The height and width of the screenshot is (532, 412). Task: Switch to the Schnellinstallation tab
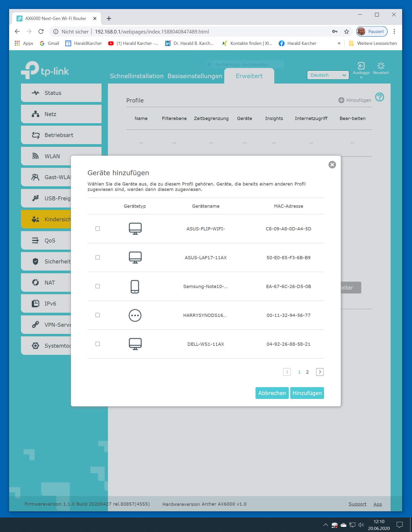137,76
